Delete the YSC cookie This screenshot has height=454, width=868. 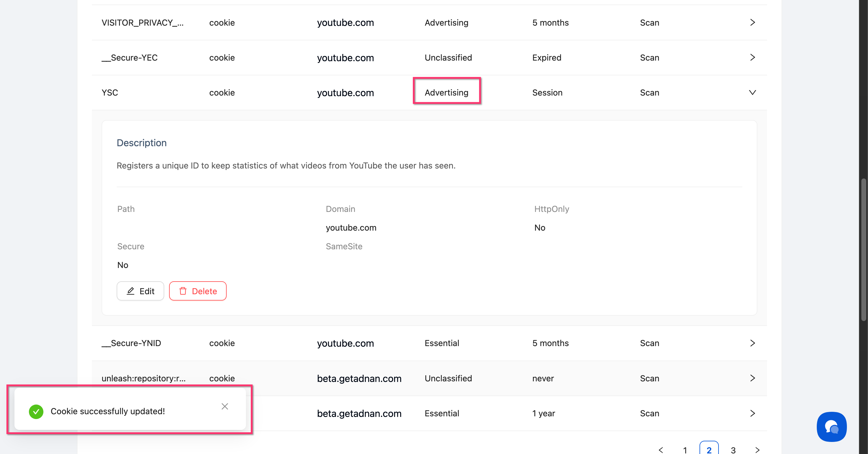198,291
